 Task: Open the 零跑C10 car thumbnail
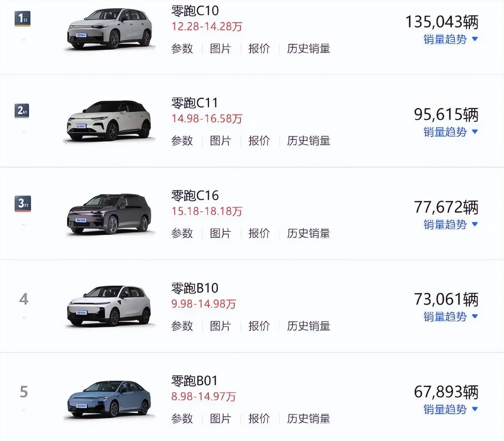[x=109, y=29]
